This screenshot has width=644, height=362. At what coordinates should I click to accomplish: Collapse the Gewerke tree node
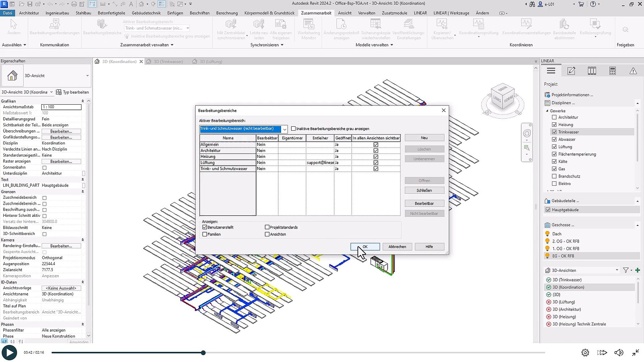coord(547,111)
